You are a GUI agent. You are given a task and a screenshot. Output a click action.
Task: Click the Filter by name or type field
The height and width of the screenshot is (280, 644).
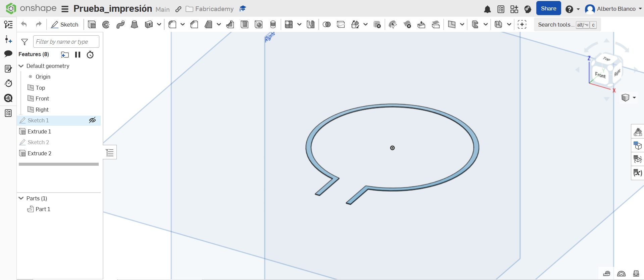click(x=66, y=42)
